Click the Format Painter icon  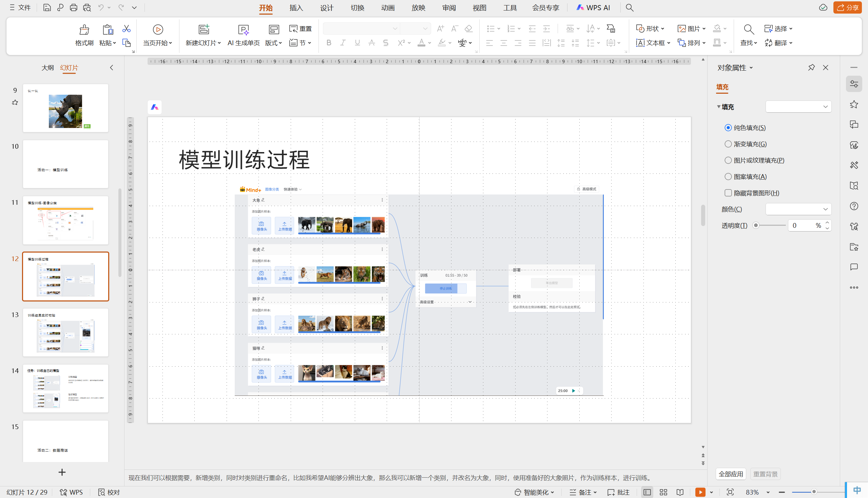(84, 30)
